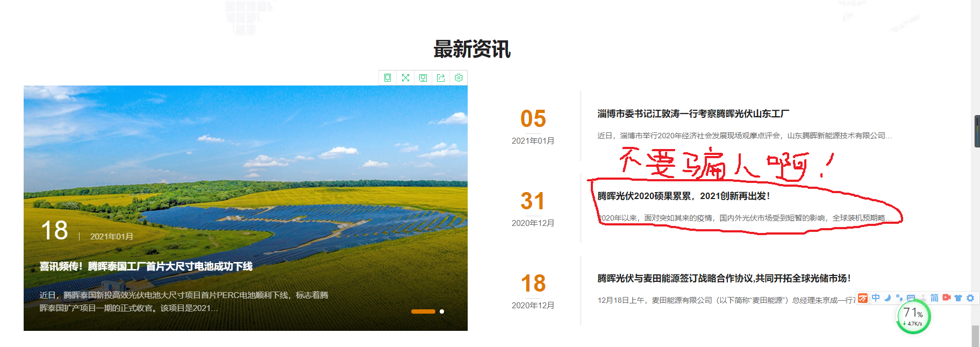Click summary text 近日，淄博市举行2020年经济社会发展现场观摩点评会
The height and width of the screenshot is (347, 980).
745,136
